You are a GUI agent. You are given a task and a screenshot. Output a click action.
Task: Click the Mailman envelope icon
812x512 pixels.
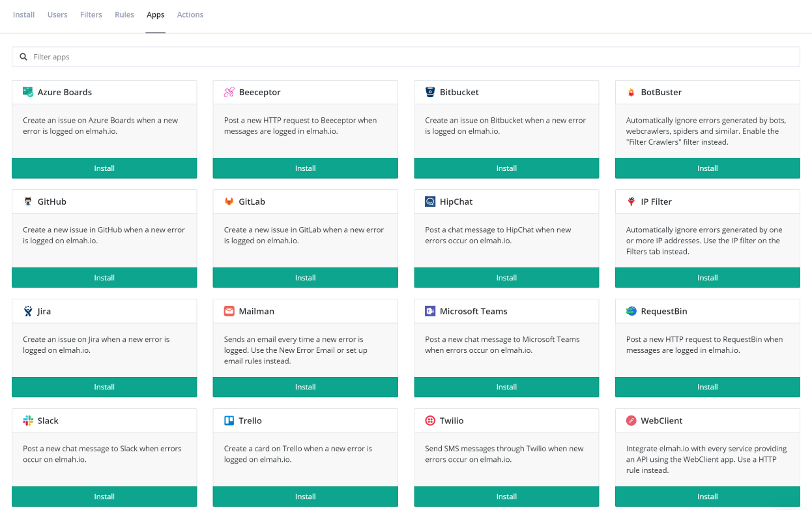coord(228,311)
